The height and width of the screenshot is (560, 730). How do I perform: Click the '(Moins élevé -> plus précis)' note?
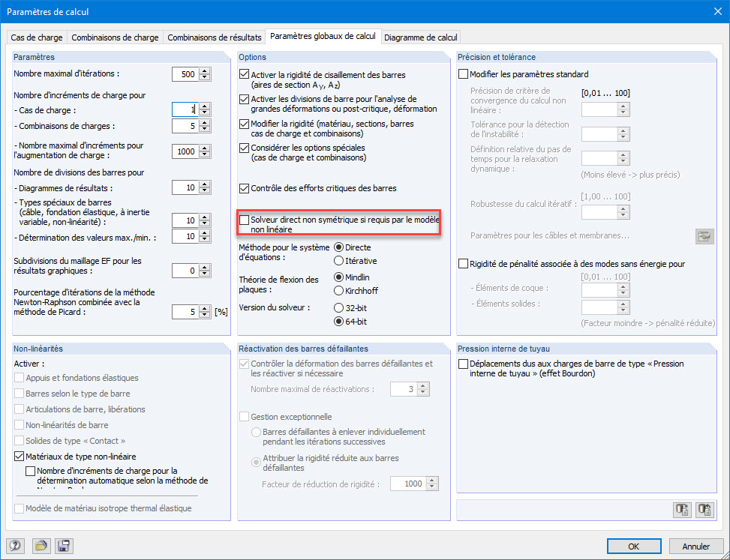(630, 175)
